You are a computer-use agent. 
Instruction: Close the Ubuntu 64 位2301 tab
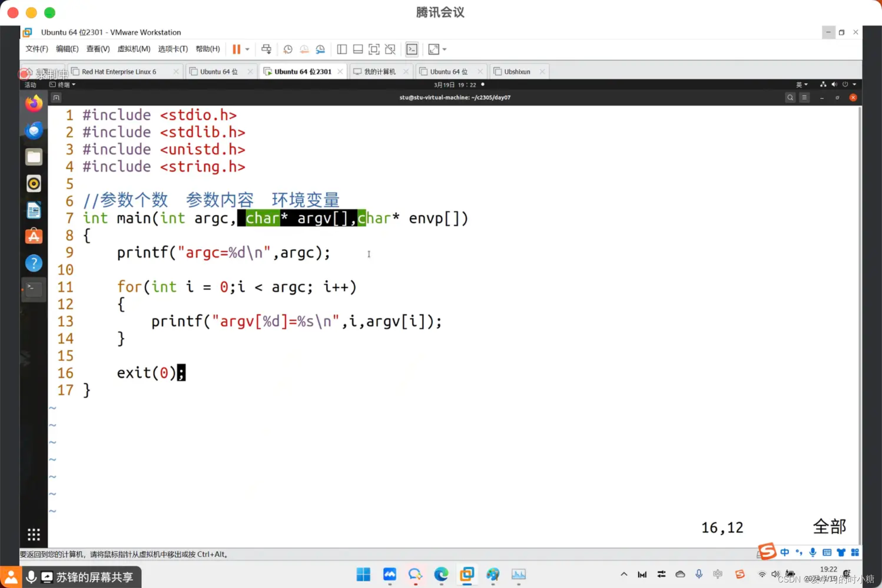pyautogui.click(x=340, y=72)
